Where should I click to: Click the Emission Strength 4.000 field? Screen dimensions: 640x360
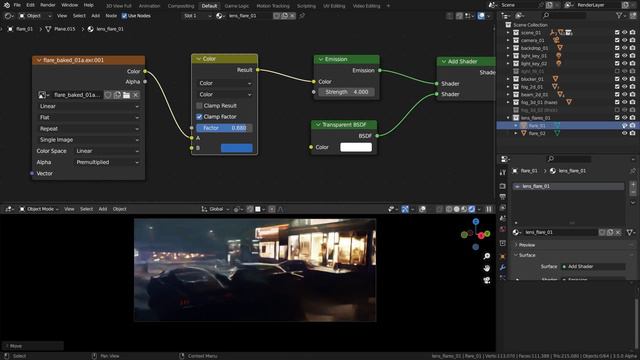[347, 92]
